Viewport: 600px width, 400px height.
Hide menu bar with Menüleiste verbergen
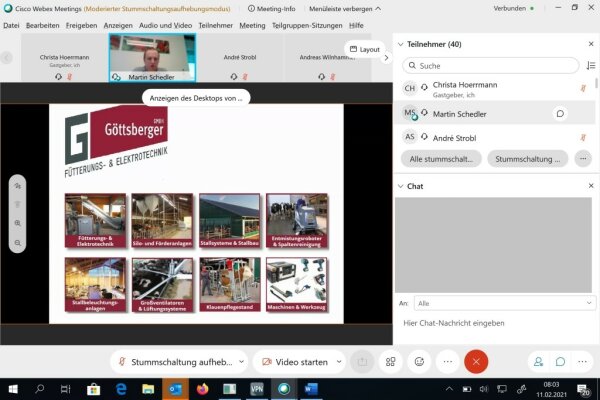pyautogui.click(x=345, y=8)
